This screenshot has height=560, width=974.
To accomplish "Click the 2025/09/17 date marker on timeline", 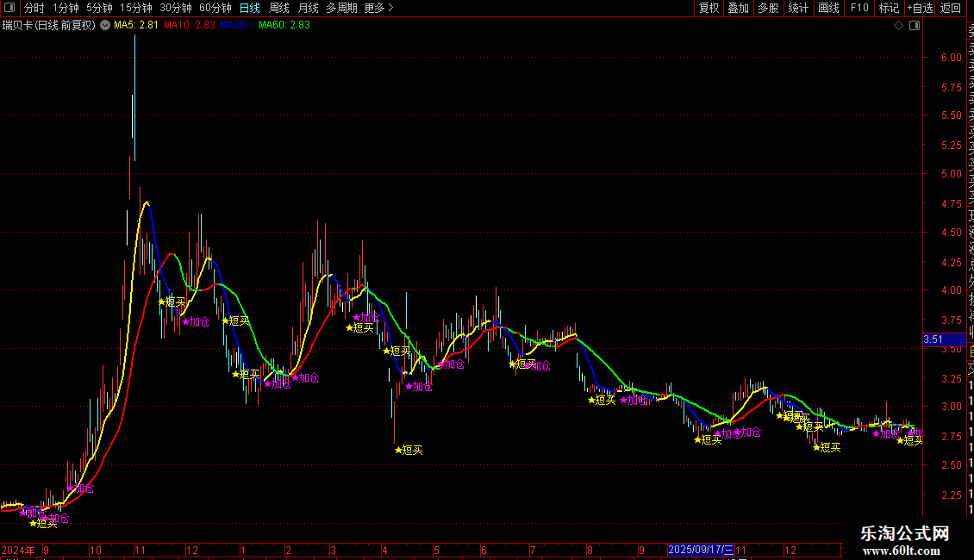I will pyautogui.click(x=702, y=550).
